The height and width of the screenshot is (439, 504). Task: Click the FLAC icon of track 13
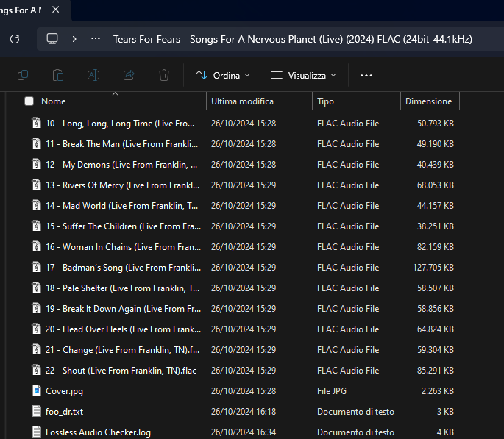click(x=37, y=185)
